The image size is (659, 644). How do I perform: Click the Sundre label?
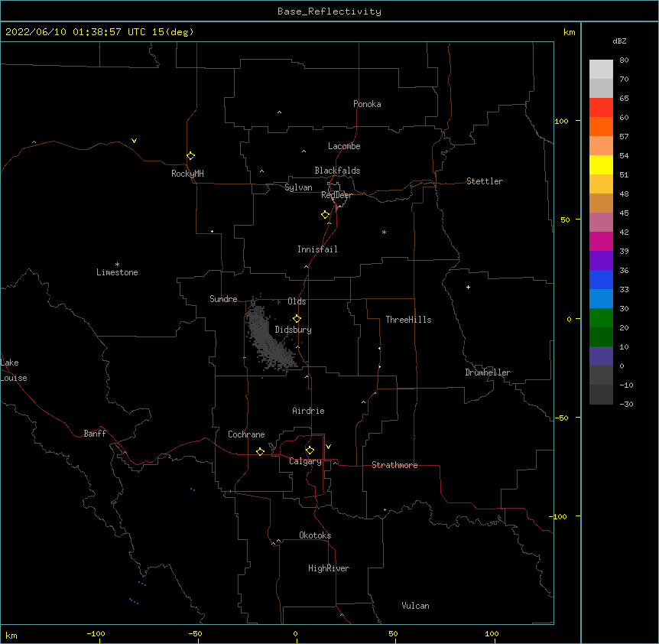pyautogui.click(x=223, y=299)
